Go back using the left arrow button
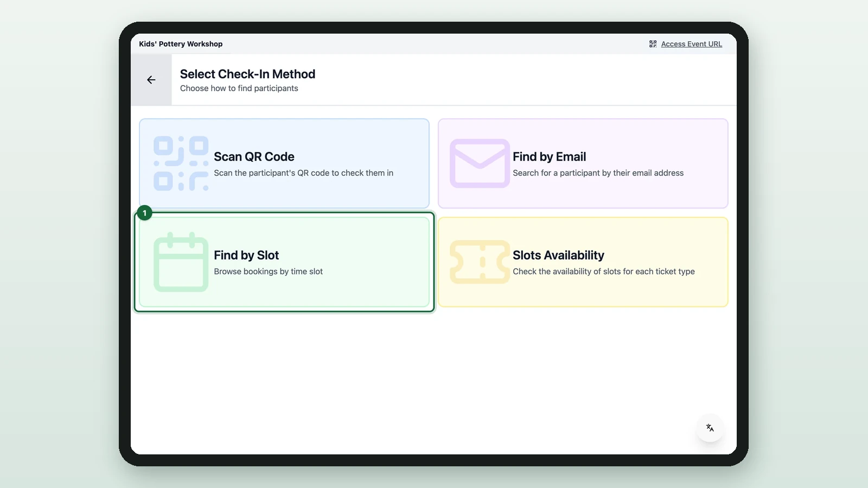The image size is (868, 488). (151, 80)
